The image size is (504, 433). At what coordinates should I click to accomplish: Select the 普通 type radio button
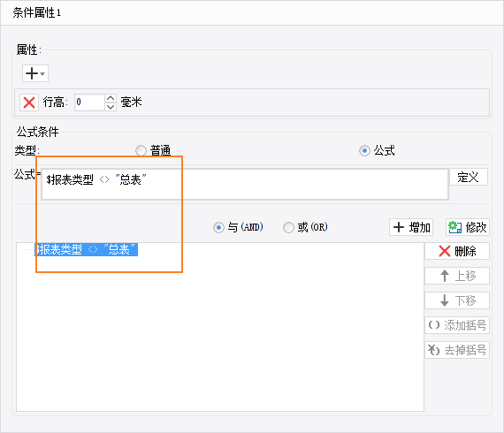tap(141, 150)
